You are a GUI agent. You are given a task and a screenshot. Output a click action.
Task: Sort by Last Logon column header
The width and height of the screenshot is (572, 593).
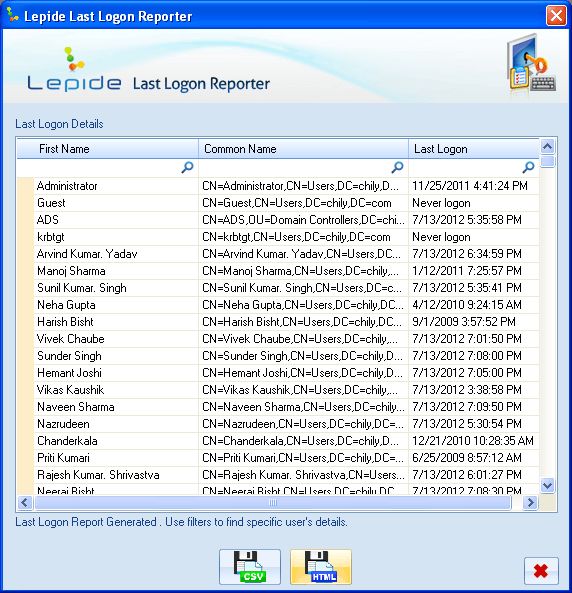(474, 149)
